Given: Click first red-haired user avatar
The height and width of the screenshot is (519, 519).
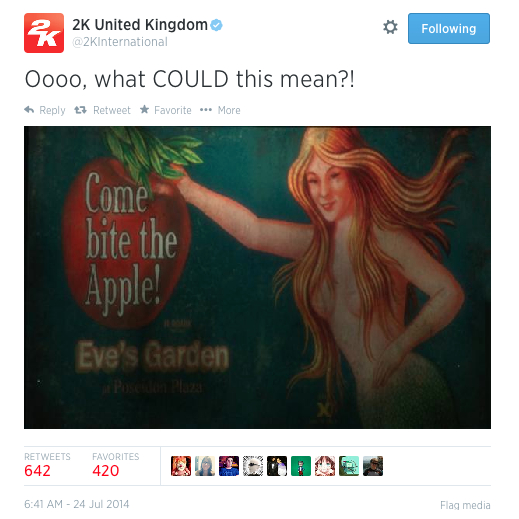Looking at the screenshot, I should 181,466.
